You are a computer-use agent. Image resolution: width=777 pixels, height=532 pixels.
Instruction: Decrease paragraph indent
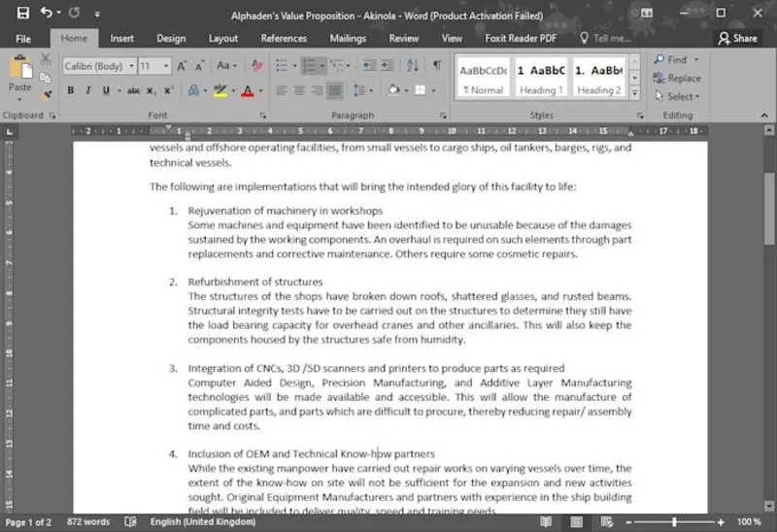[369, 65]
